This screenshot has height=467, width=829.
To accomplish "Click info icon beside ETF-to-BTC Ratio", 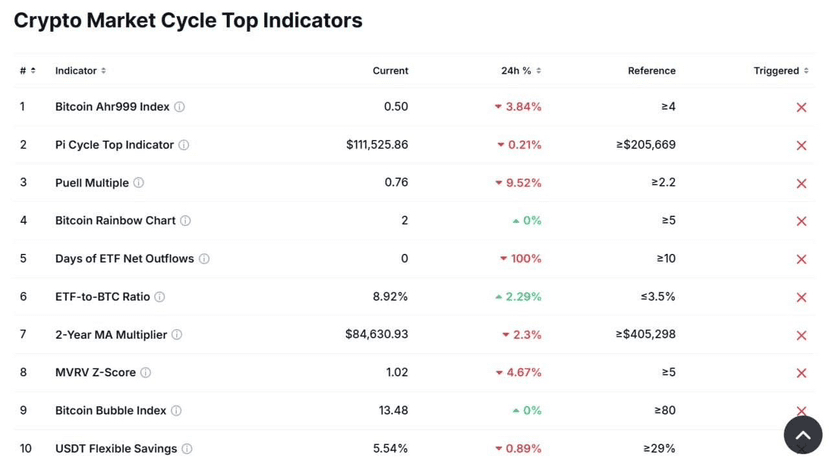I will point(160,297).
